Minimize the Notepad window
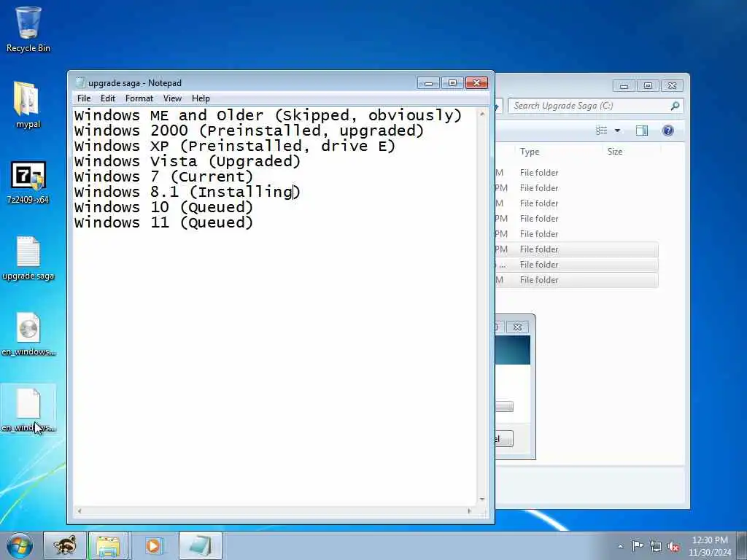The width and height of the screenshot is (747, 560). (428, 83)
